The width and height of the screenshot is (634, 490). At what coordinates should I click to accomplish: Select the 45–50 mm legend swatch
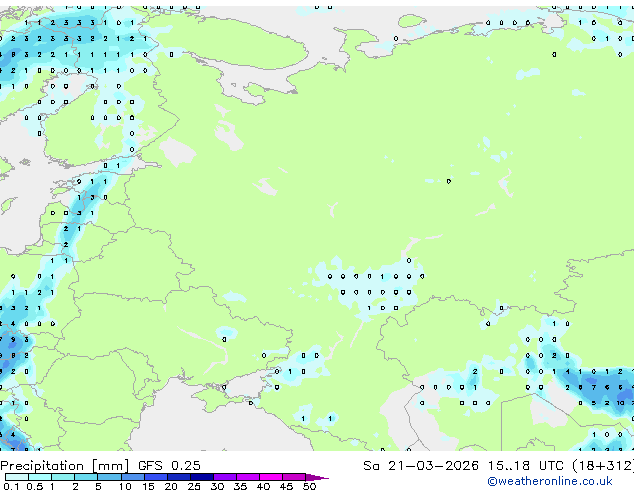pyautogui.click(x=294, y=477)
